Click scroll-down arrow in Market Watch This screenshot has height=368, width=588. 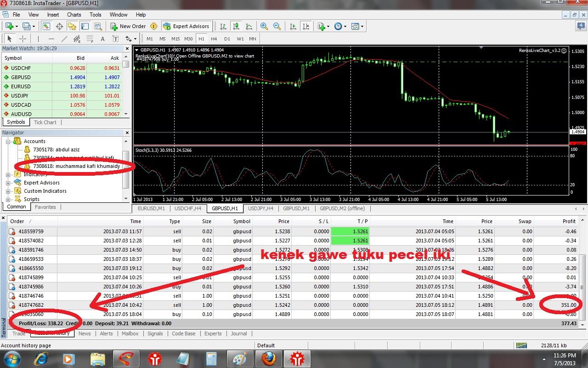click(127, 114)
